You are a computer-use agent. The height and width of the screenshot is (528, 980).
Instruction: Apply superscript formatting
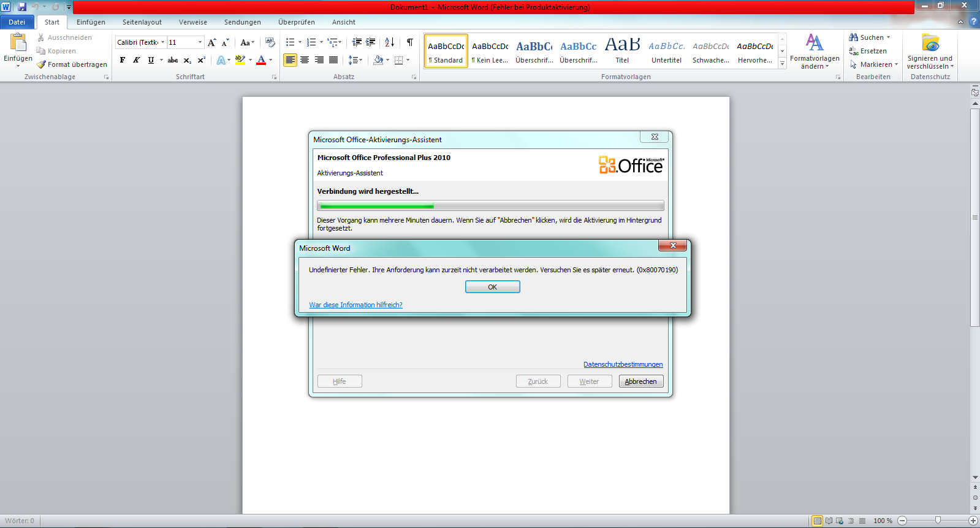tap(201, 60)
